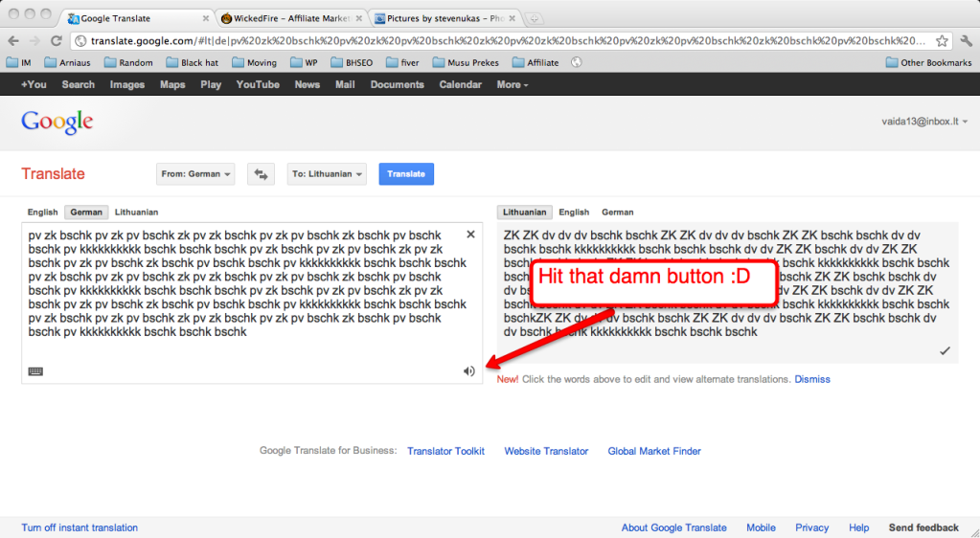The height and width of the screenshot is (538, 980).
Task: Close the WickedFire tab
Action: pyautogui.click(x=359, y=19)
